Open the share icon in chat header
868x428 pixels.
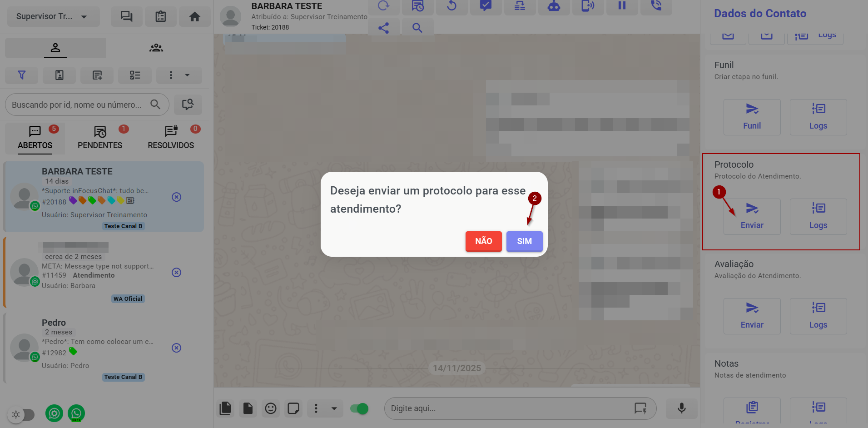point(383,28)
